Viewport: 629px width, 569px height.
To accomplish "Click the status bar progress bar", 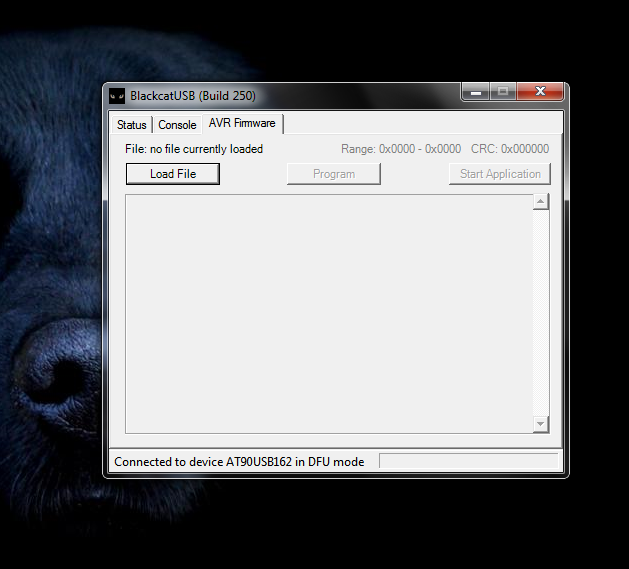I will 468,461.
